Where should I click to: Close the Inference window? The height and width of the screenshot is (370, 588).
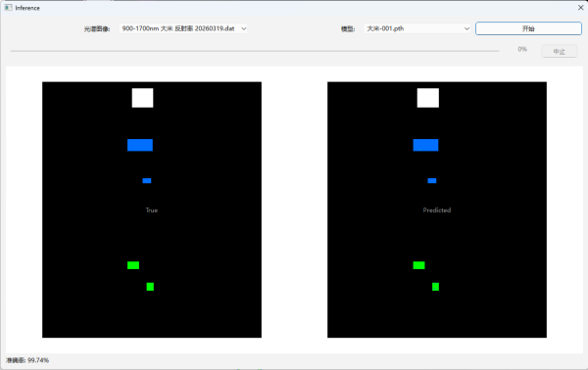click(x=580, y=7)
